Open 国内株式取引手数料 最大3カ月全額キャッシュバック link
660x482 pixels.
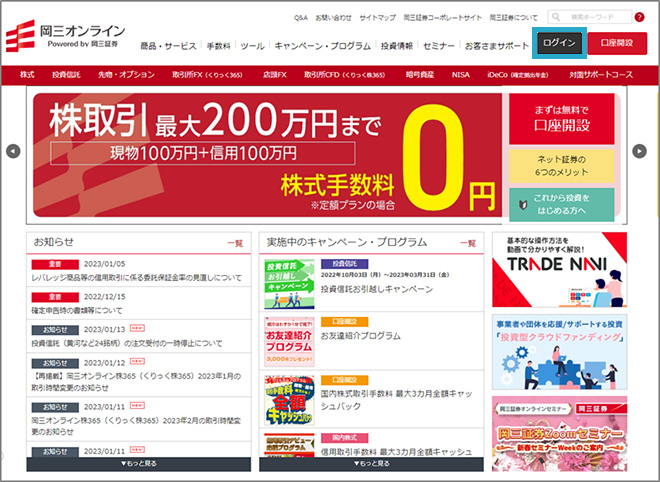(397, 400)
